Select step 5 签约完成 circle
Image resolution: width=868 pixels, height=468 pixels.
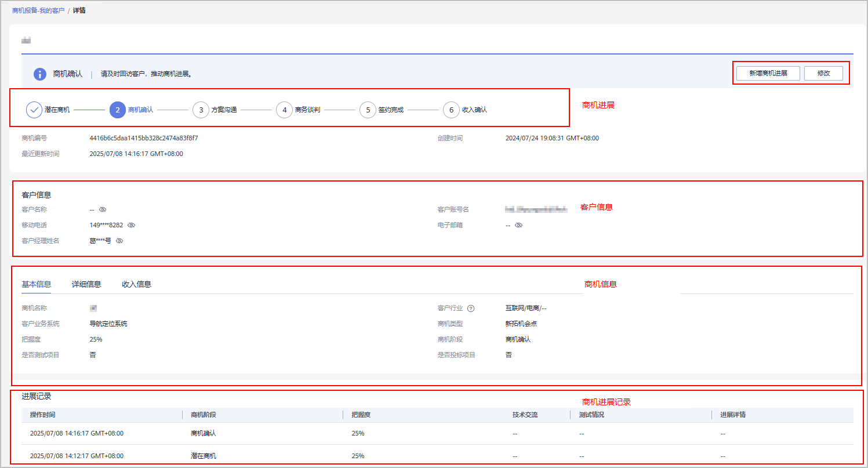[368, 110]
